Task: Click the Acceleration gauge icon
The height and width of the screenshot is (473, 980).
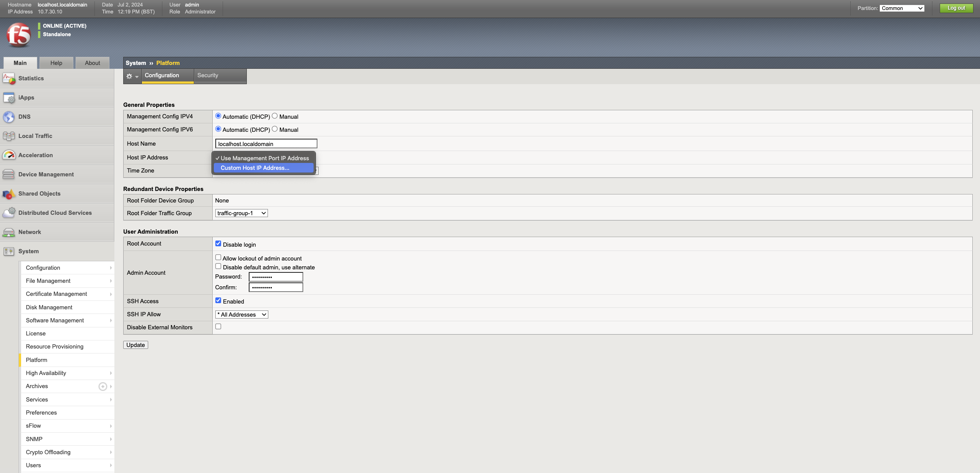Action: (x=9, y=155)
